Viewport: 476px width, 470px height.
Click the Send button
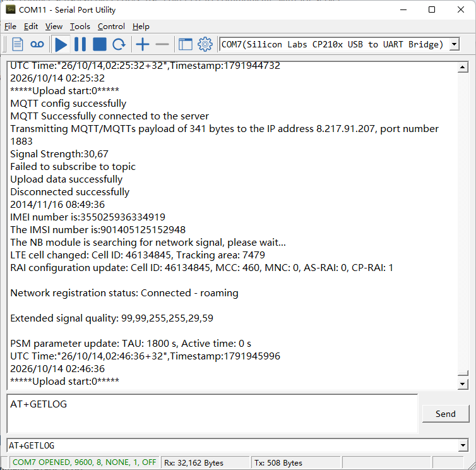445,414
